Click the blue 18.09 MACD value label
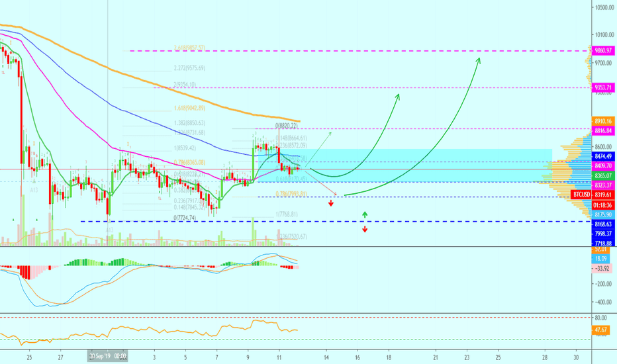The height and width of the screenshot is (364, 617). coord(600,259)
